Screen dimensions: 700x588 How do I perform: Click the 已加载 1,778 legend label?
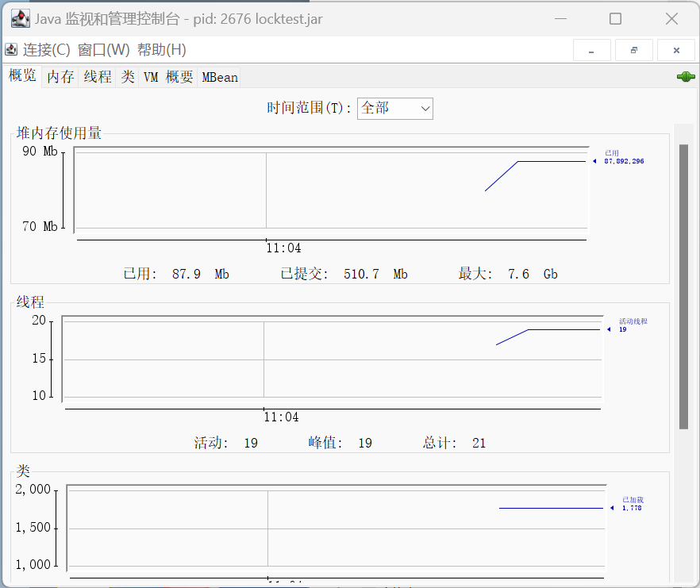coord(632,504)
